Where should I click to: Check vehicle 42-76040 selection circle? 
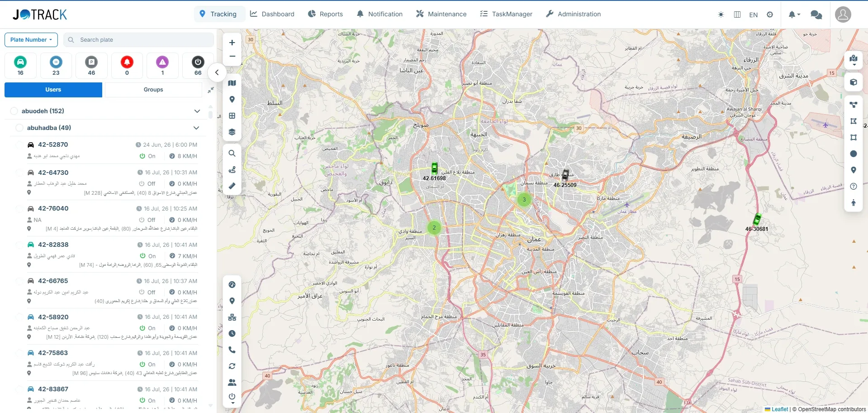[19, 209]
